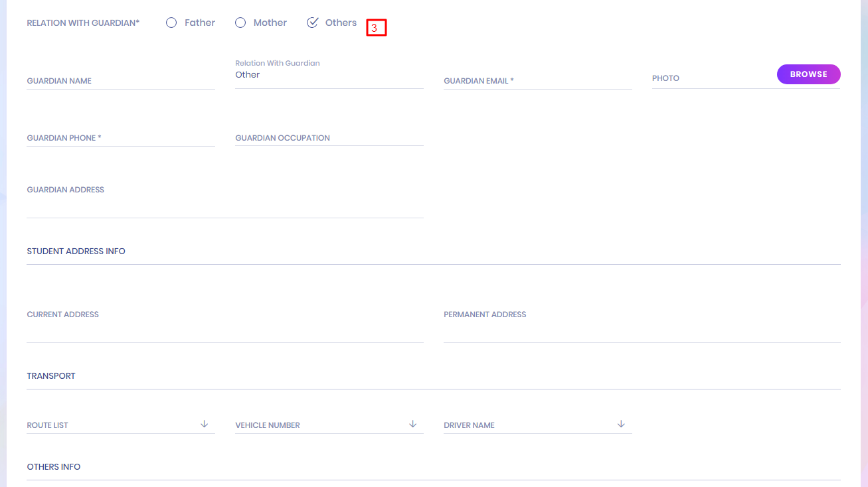This screenshot has height=487, width=868.
Task: Focus the Guardian Email input
Action: pyautogui.click(x=537, y=80)
